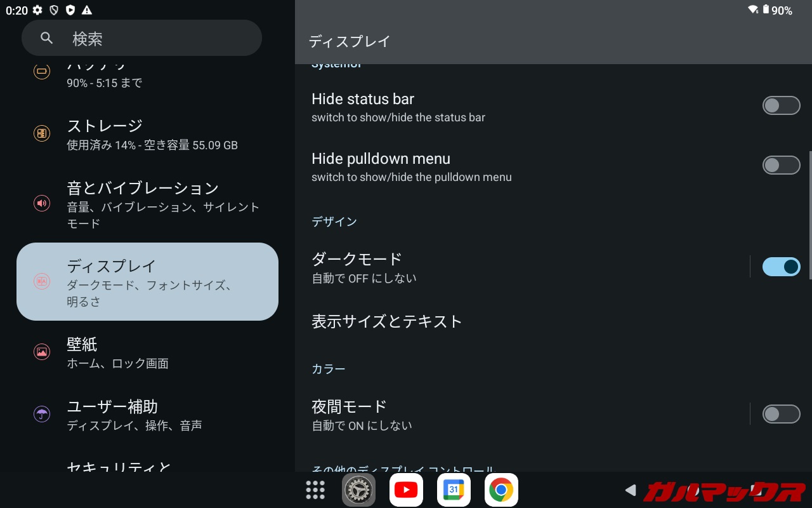Launch Chrome browser from the taskbar

[x=501, y=490]
